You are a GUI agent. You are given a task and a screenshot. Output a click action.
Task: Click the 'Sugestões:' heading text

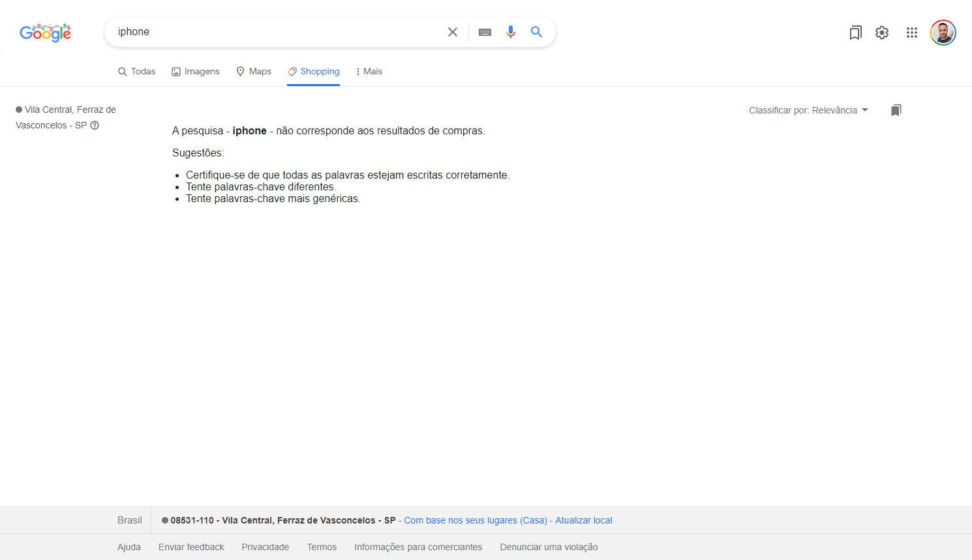[x=198, y=153]
